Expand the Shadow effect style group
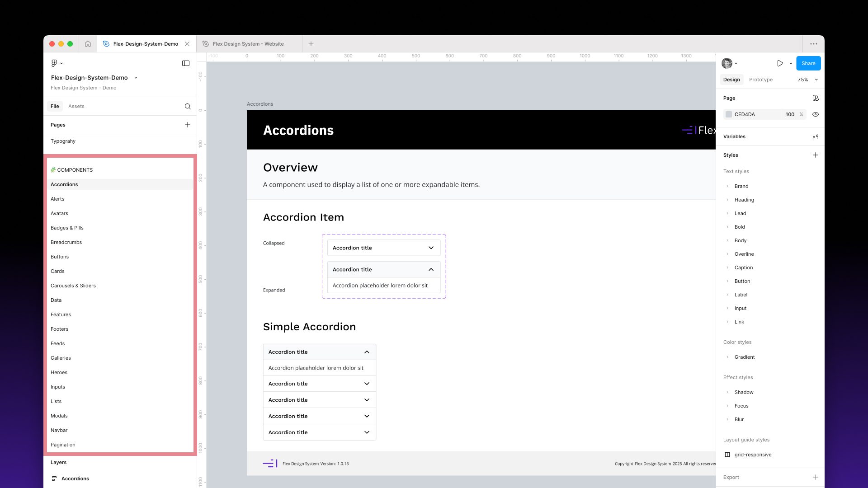This screenshot has width=868, height=488. 727,392
